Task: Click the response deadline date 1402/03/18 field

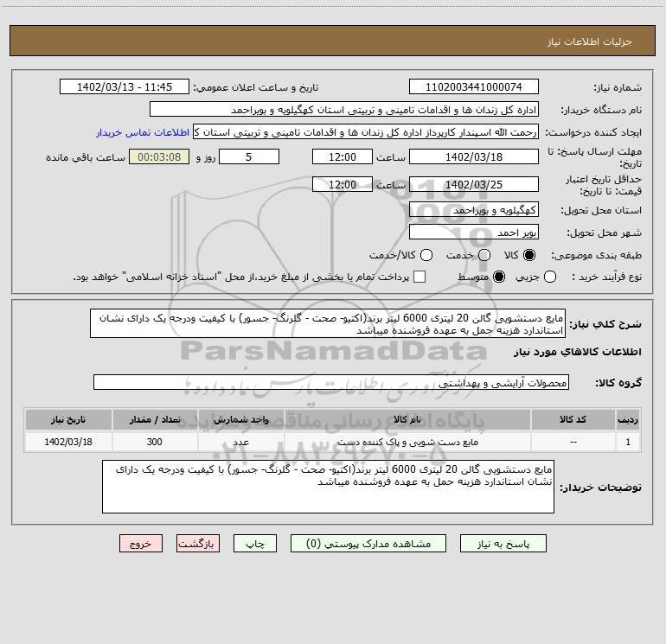Action: [474, 157]
